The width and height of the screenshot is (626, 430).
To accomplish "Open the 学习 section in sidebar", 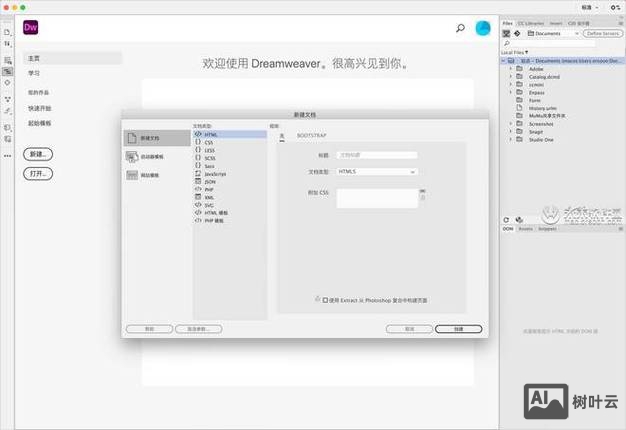I will [34, 73].
